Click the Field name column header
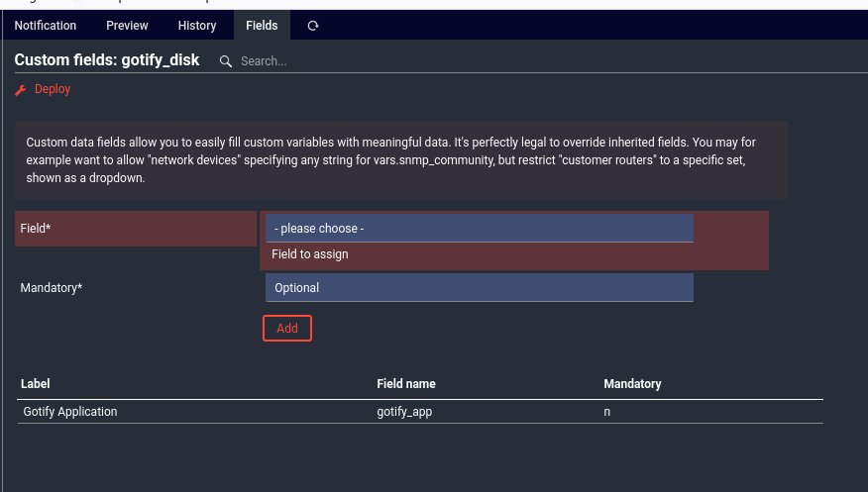868x492 pixels. [406, 384]
